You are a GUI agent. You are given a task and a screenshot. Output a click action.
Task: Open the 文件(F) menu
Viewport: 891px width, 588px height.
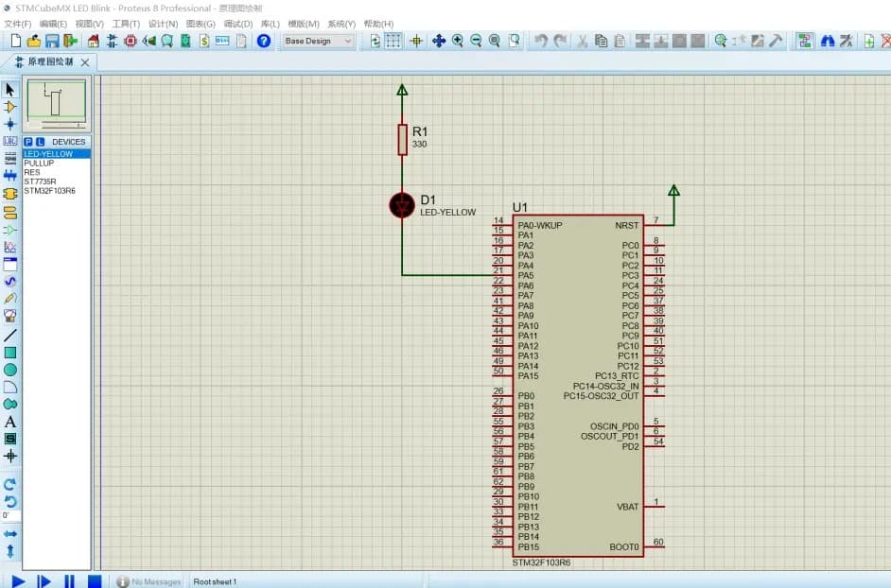click(18, 24)
